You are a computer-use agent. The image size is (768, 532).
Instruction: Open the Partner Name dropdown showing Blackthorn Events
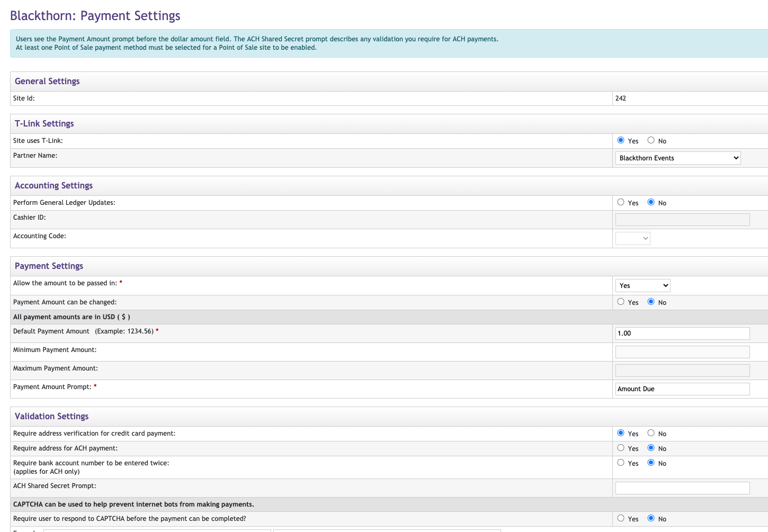(678, 158)
